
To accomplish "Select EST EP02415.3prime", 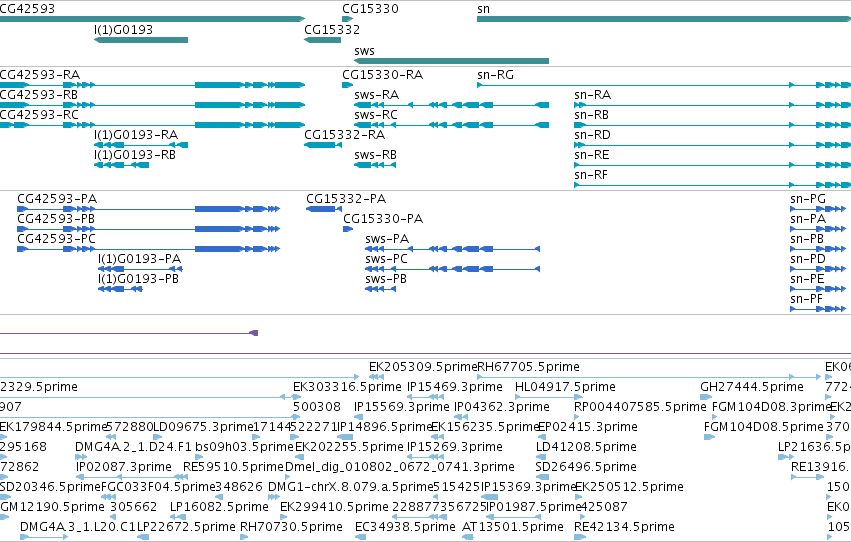I will tap(588, 427).
